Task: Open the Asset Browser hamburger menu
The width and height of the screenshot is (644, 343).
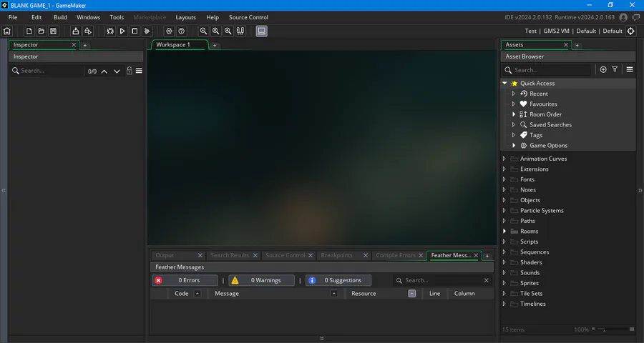Action: click(x=630, y=70)
